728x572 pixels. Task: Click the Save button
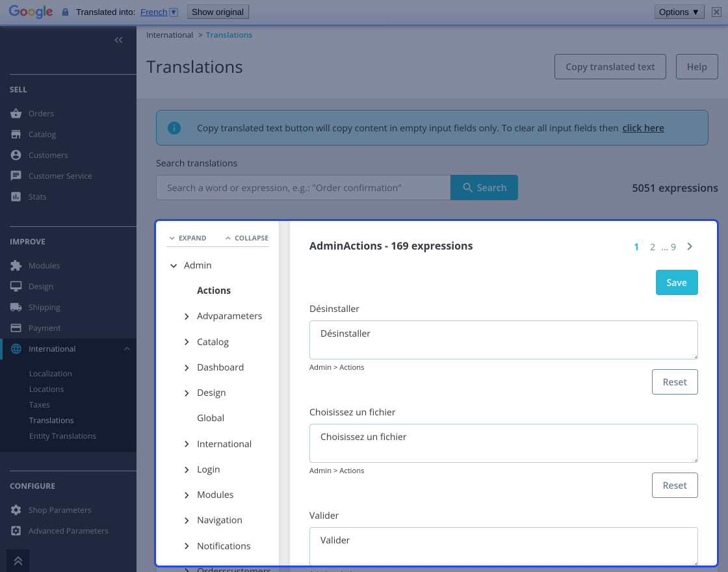pos(677,282)
